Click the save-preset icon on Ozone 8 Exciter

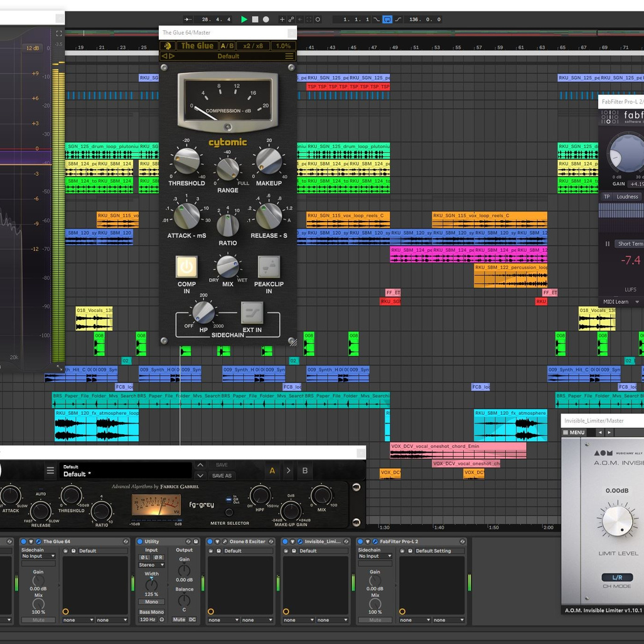[x=218, y=551]
